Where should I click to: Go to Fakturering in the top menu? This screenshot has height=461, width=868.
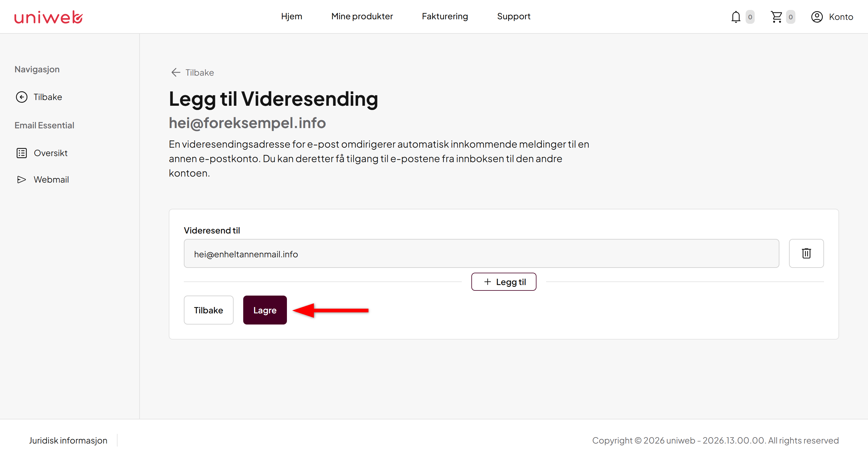tap(445, 16)
